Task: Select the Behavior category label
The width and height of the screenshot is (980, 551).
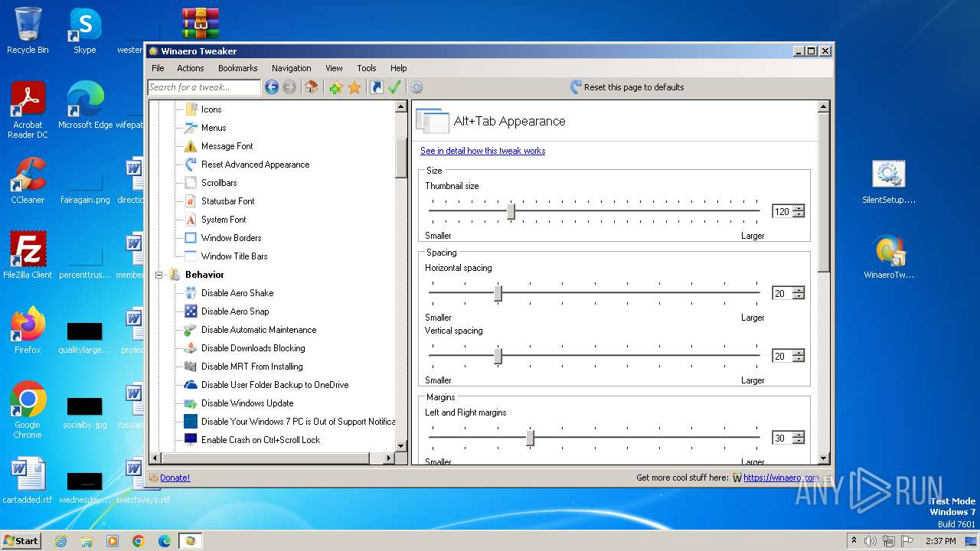Action: pyautogui.click(x=204, y=275)
